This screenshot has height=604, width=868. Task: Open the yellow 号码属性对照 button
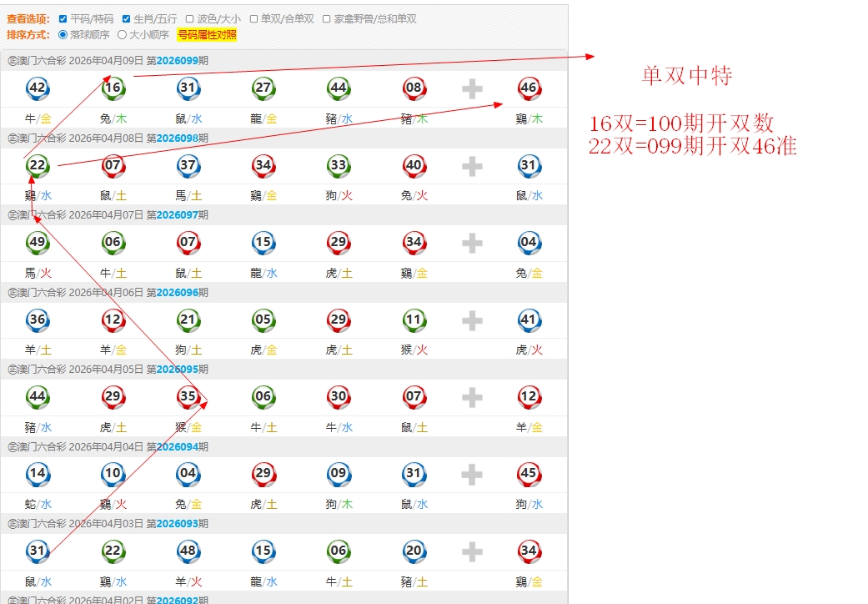click(x=207, y=35)
